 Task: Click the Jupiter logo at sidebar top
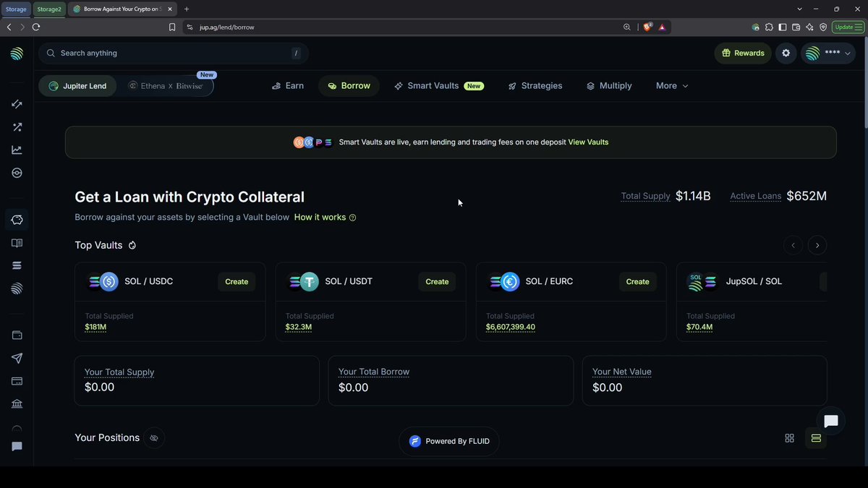17,53
